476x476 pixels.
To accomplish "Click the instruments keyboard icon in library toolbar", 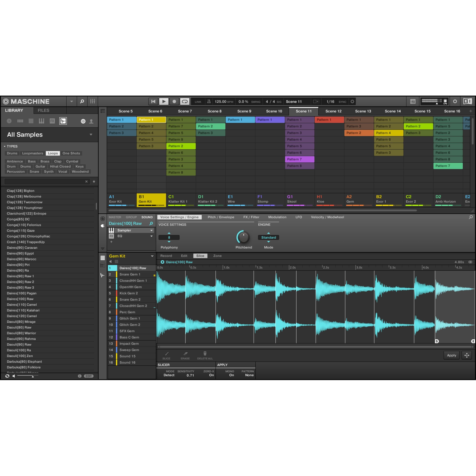I will click(x=41, y=121).
